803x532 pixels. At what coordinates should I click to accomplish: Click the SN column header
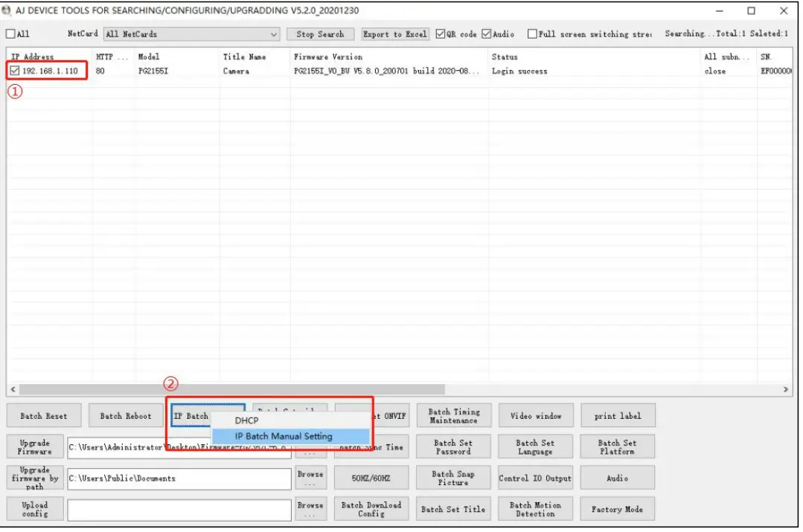[x=775, y=57]
